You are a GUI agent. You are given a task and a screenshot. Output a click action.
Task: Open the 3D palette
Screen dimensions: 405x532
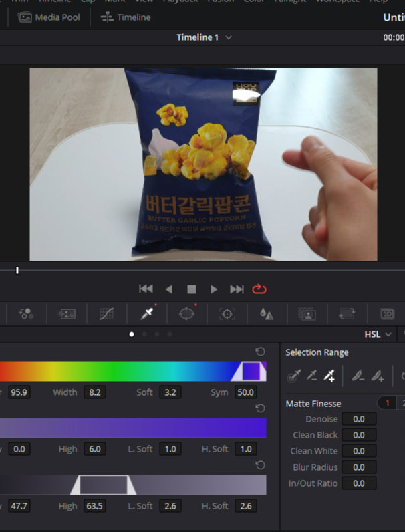click(387, 314)
